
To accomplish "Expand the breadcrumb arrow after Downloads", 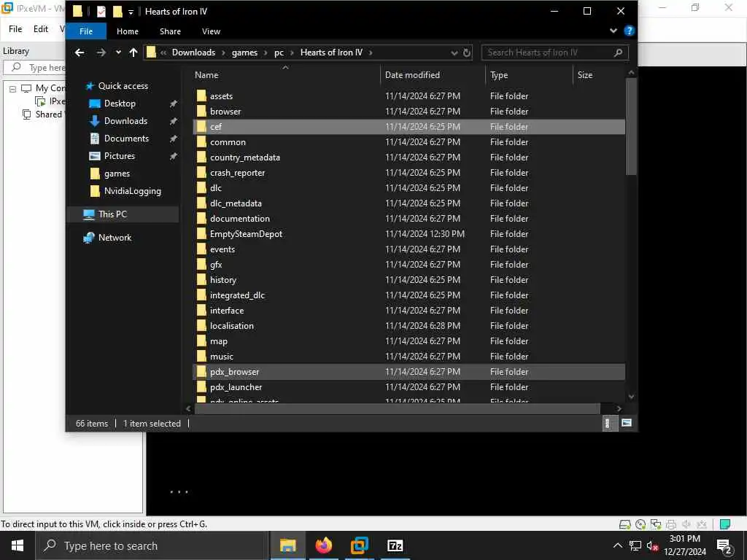I will [224, 52].
